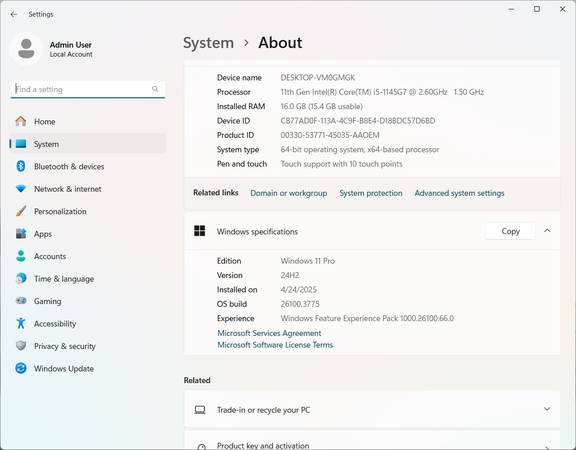Click the About page title

[x=280, y=43]
